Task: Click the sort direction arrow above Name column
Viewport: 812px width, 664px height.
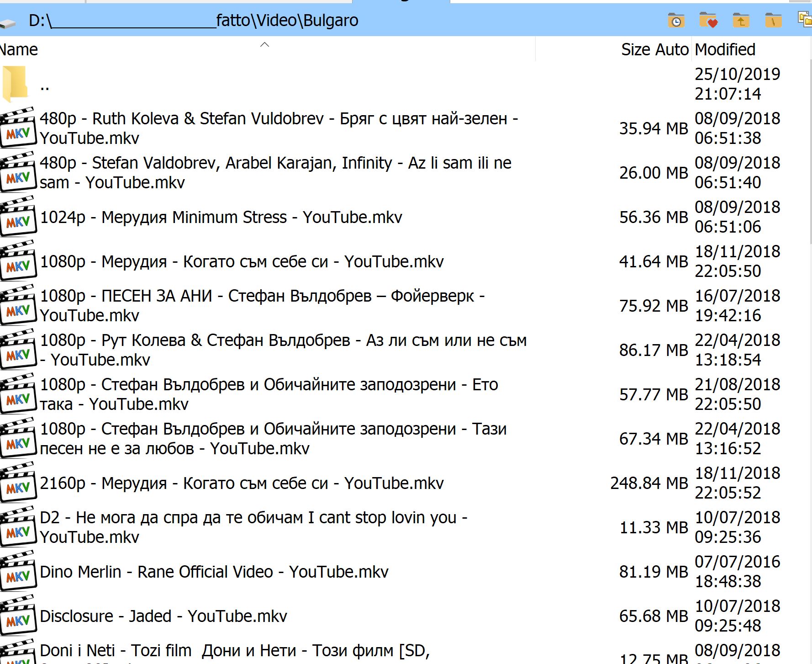Action: click(264, 45)
